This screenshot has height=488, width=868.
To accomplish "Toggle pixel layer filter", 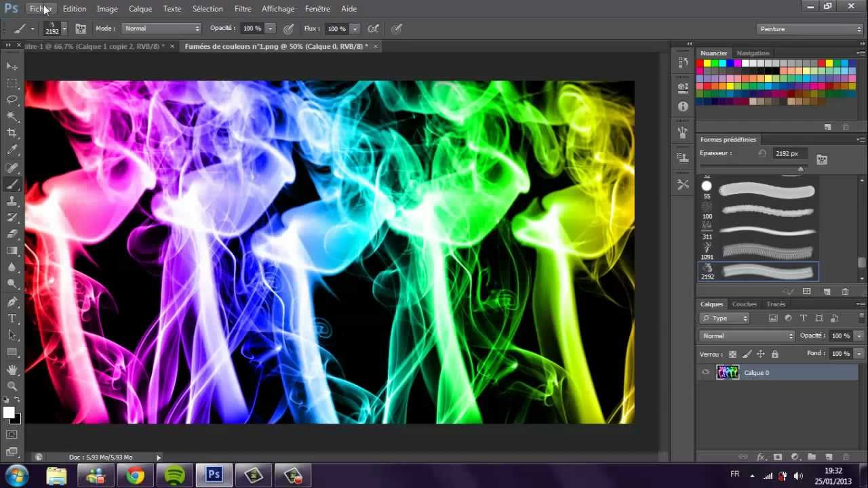I will point(773,318).
